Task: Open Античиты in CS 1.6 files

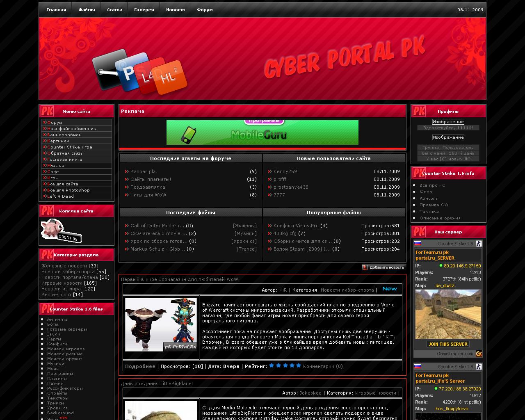Action: (x=58, y=319)
